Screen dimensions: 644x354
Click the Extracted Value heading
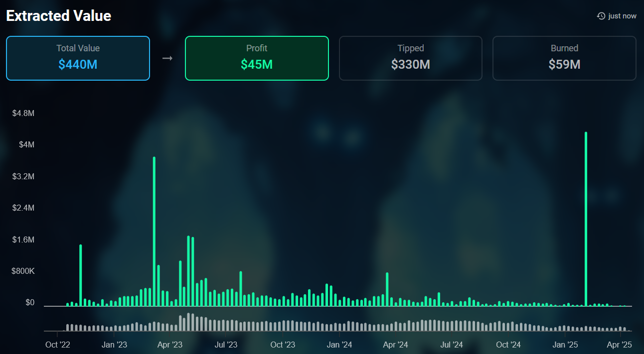pyautogui.click(x=58, y=16)
